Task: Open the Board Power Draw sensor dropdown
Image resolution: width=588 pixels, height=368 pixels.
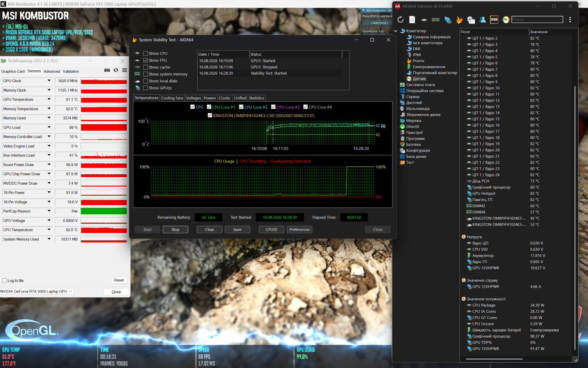Action: (49, 164)
